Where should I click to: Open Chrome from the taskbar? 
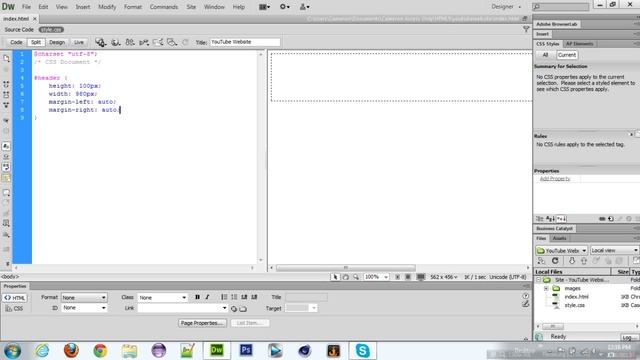pyautogui.click(x=100, y=350)
